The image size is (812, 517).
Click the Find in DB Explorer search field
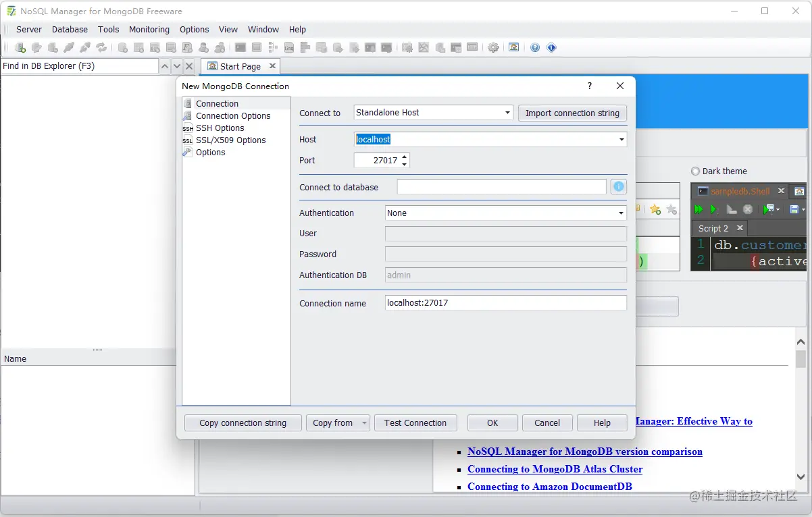point(79,66)
